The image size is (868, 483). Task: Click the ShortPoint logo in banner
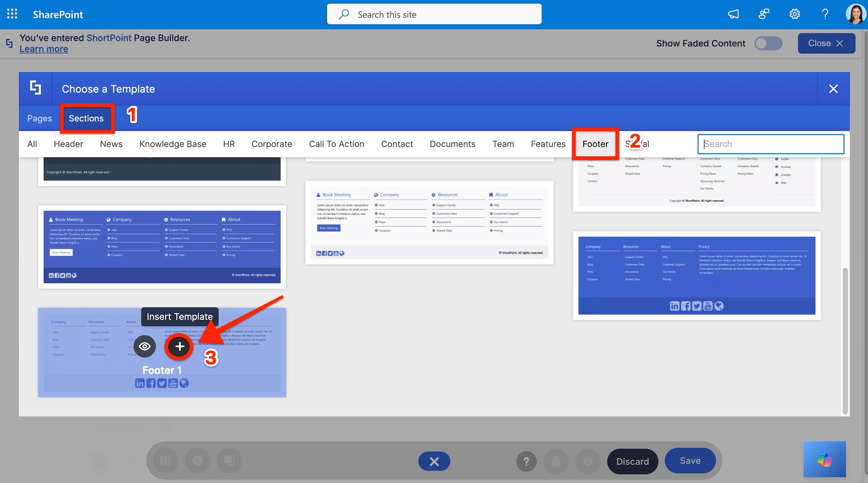9,43
